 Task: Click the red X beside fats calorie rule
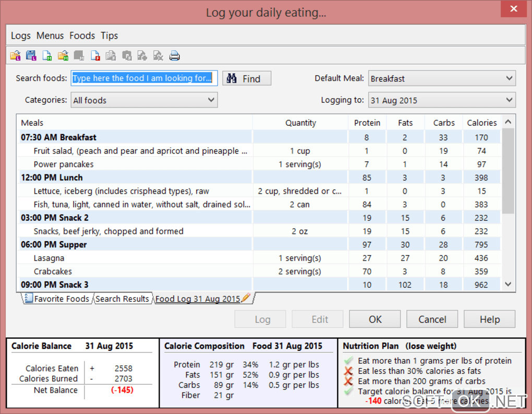pyautogui.click(x=348, y=371)
